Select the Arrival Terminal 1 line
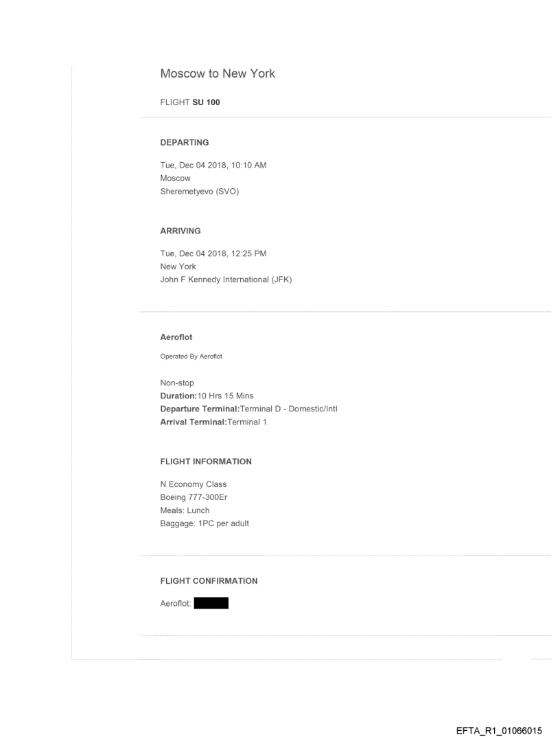Viewport: 560px width, 737px height. [x=213, y=422]
